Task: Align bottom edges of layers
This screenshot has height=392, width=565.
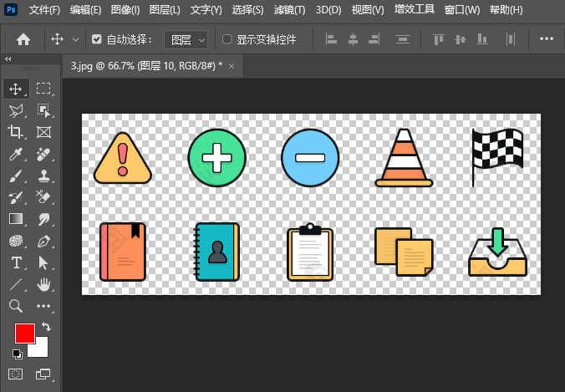Action: point(482,39)
